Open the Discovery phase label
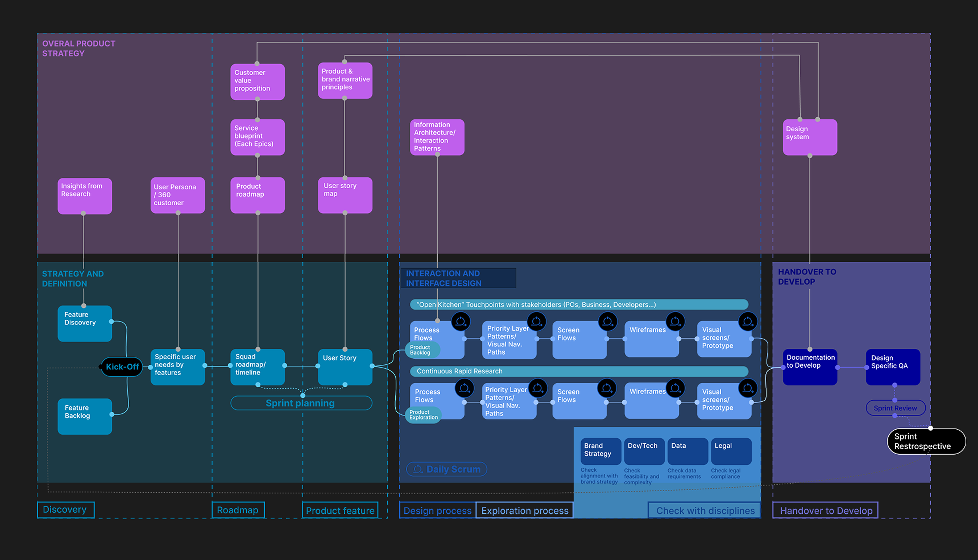This screenshot has width=978, height=560. point(65,510)
